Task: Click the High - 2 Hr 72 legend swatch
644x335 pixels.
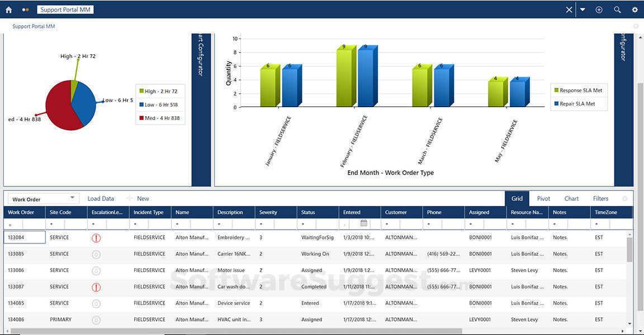Action: click(141, 91)
